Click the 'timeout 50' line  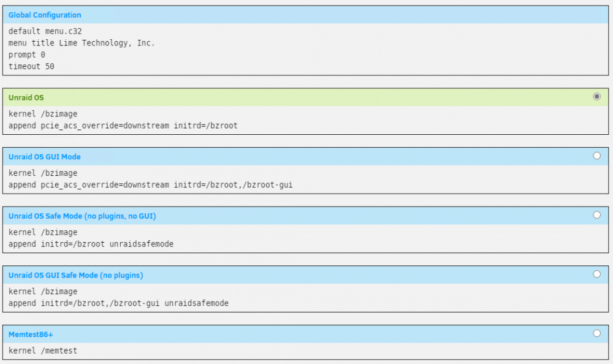click(31, 66)
